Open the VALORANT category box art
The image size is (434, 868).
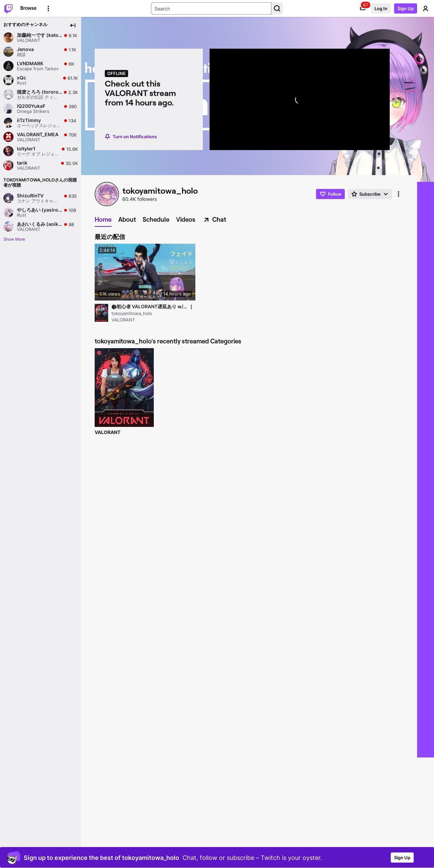tap(124, 387)
